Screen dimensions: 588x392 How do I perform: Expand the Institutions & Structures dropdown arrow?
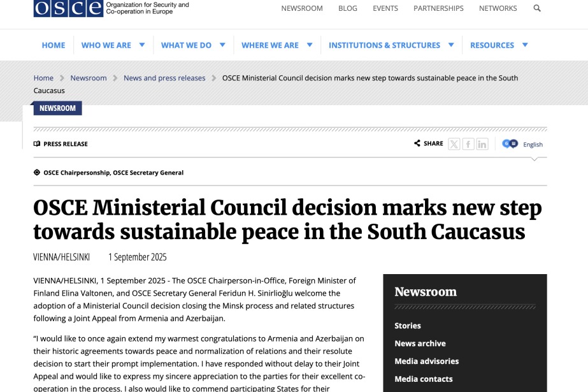(x=451, y=45)
